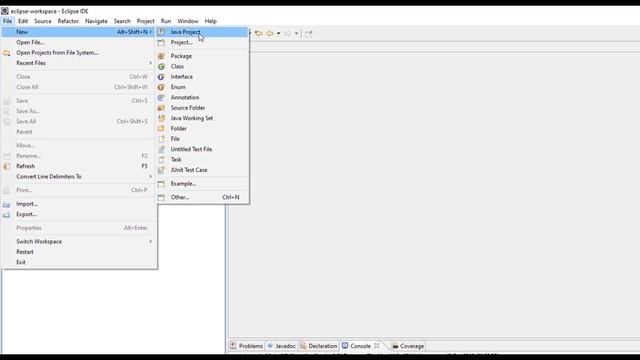Viewport: 640px width, 360px height.
Task: Open the Help menu
Action: coord(211,21)
